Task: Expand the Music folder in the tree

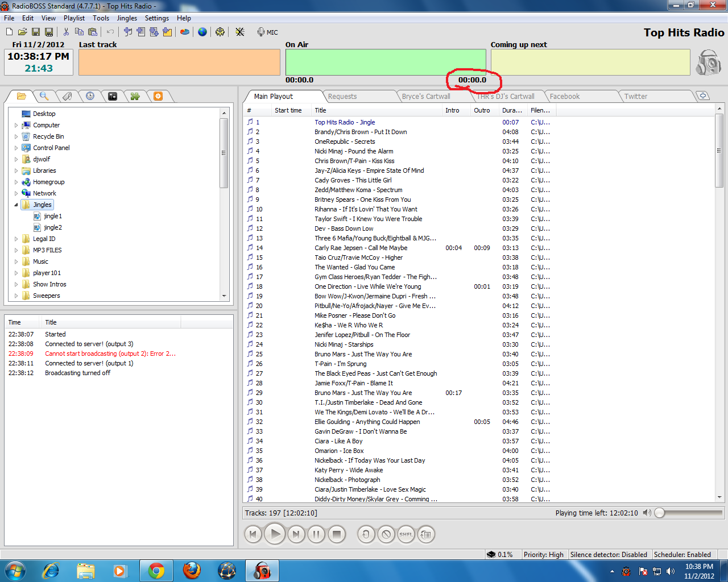Action: tap(16, 261)
